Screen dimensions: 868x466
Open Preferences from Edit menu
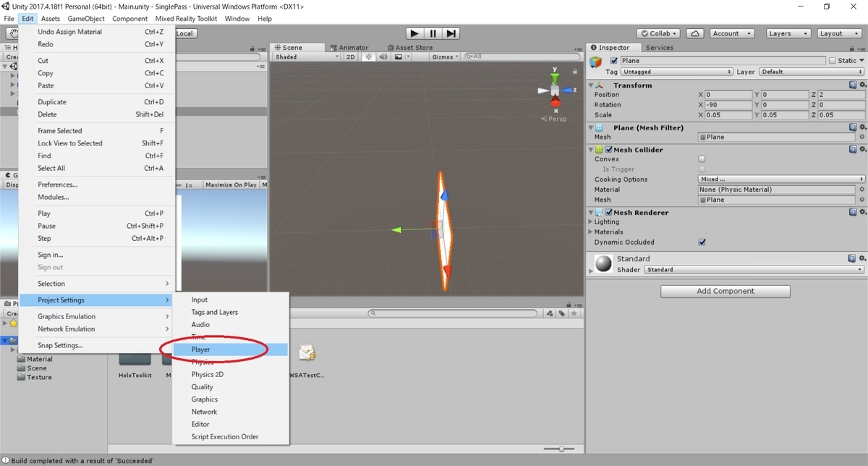click(x=96, y=185)
